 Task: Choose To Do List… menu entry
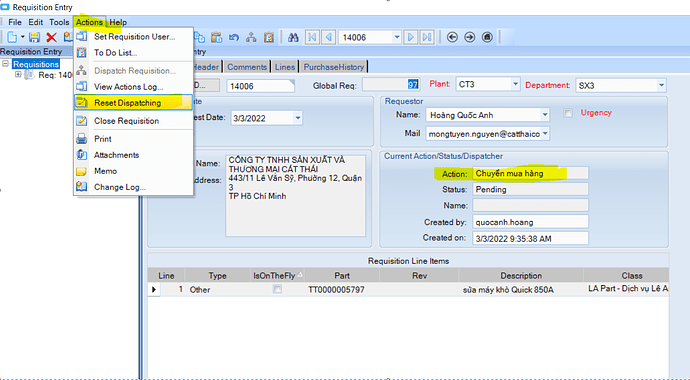(x=134, y=53)
